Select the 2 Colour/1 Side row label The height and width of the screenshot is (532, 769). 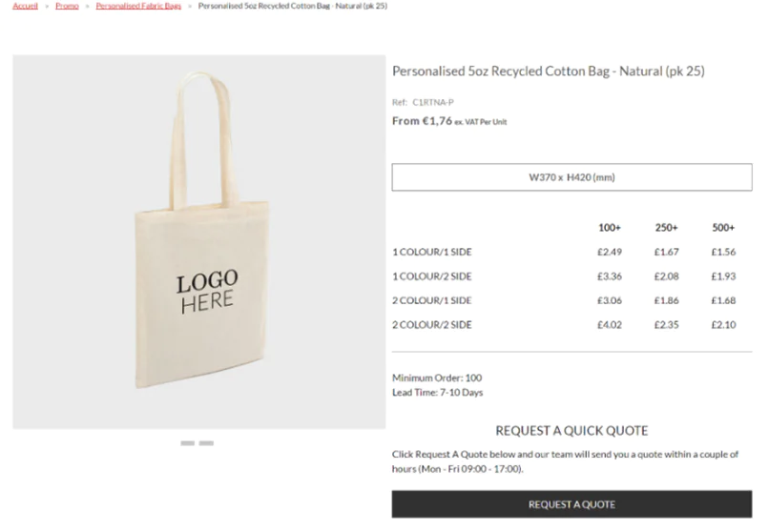[432, 301]
